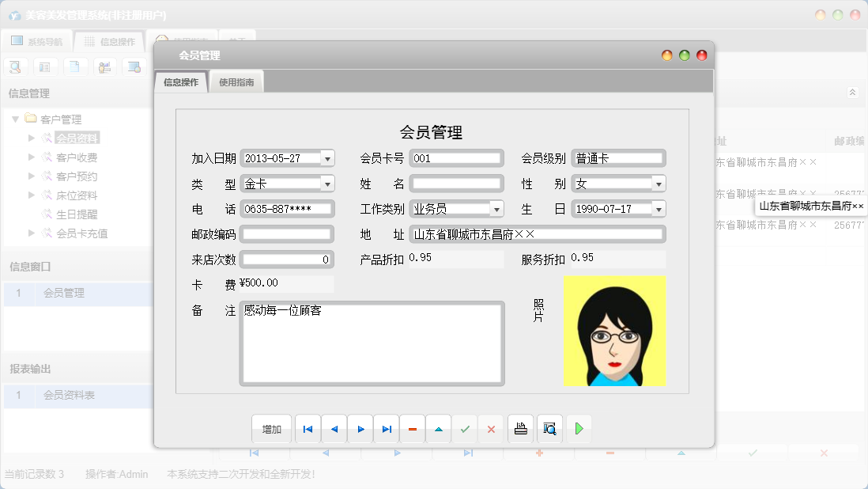Click inside the 姓名 input field
868x489 pixels.
click(x=456, y=183)
